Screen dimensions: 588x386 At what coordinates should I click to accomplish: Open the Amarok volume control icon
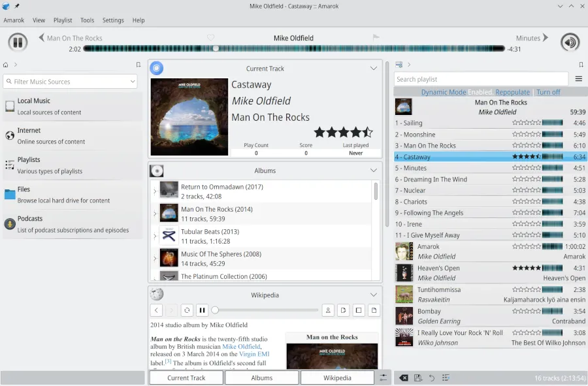pos(570,42)
